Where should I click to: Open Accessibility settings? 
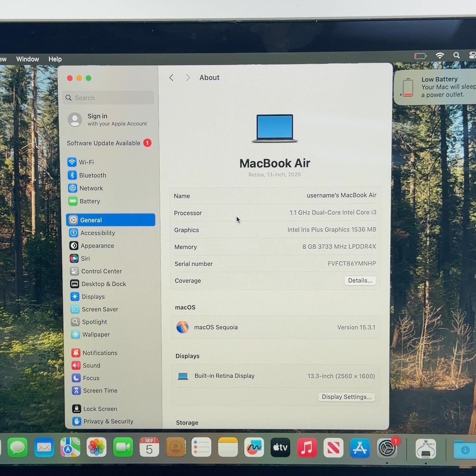pos(92,233)
